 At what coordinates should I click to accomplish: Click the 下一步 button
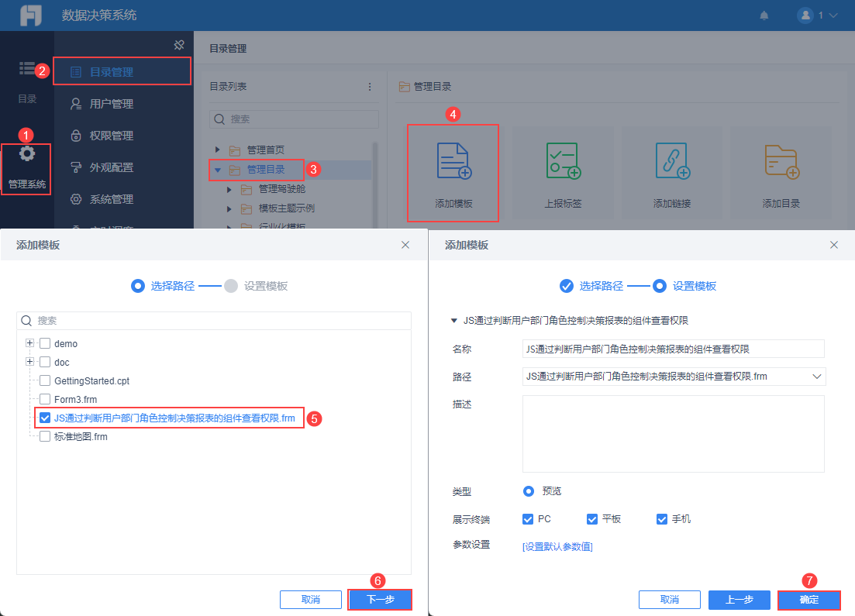point(380,600)
